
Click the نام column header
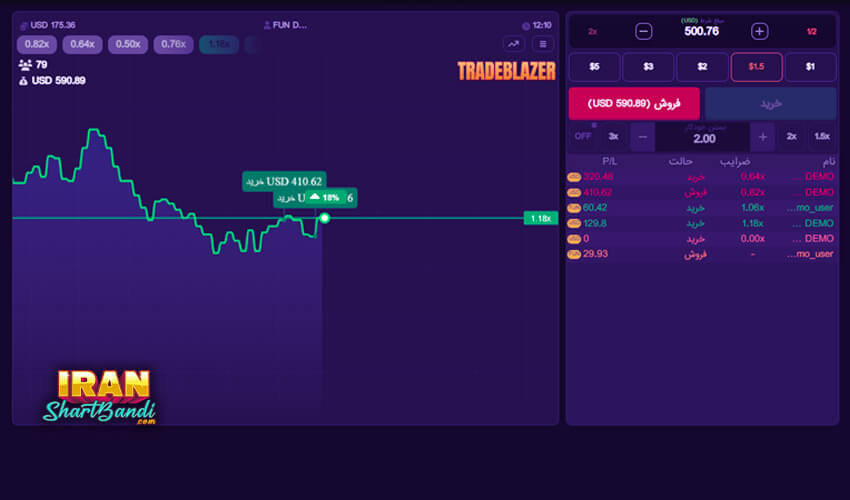(829, 162)
